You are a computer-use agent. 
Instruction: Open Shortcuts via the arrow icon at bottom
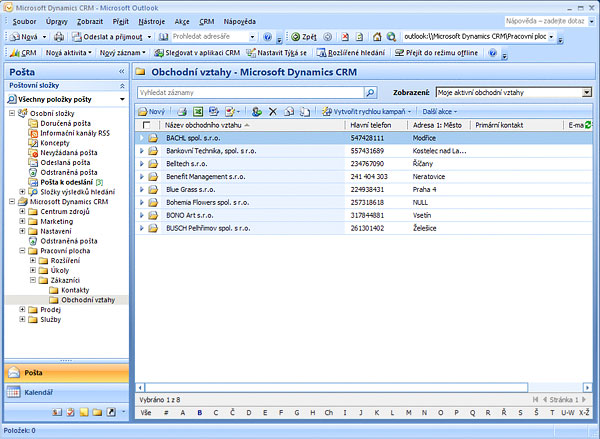[111, 412]
